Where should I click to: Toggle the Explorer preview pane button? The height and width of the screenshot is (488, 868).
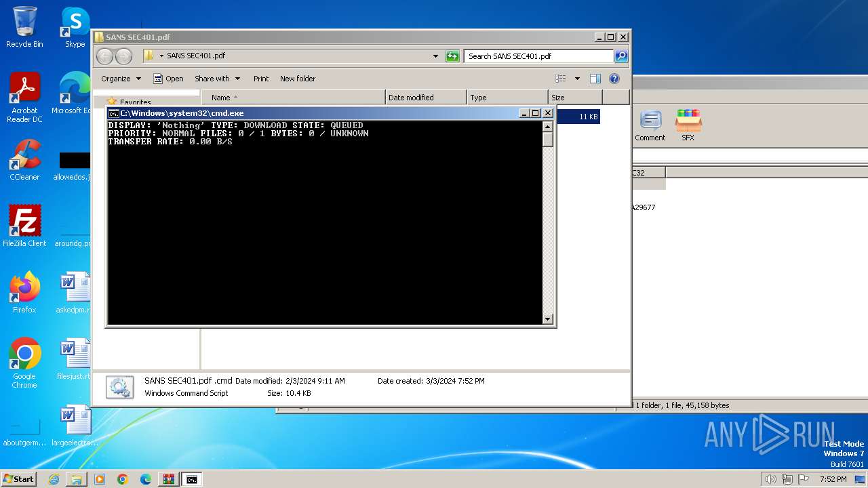click(595, 79)
